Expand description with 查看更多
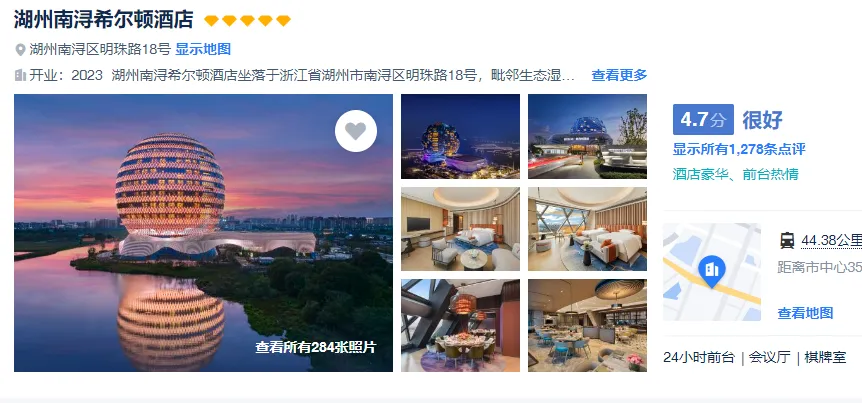 (619, 75)
